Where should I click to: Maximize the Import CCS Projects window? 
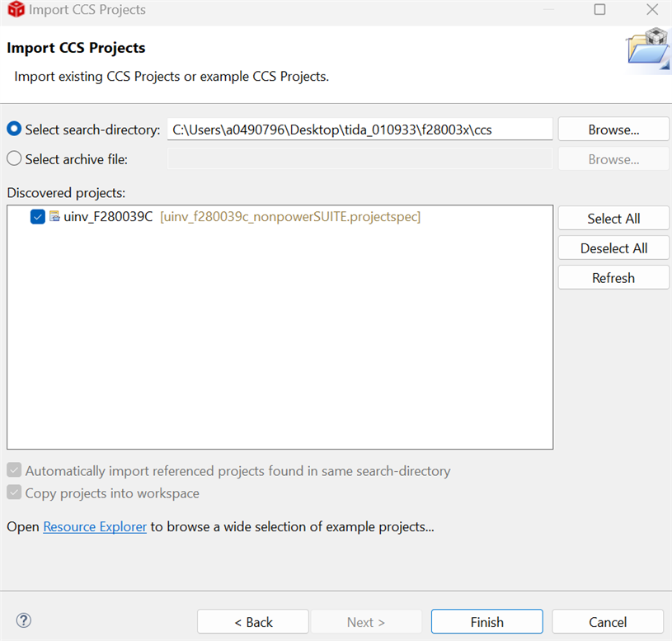(599, 9)
